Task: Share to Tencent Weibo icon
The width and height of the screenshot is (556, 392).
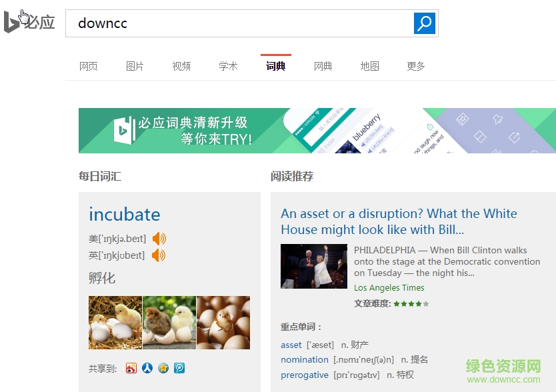Action: pos(179,368)
